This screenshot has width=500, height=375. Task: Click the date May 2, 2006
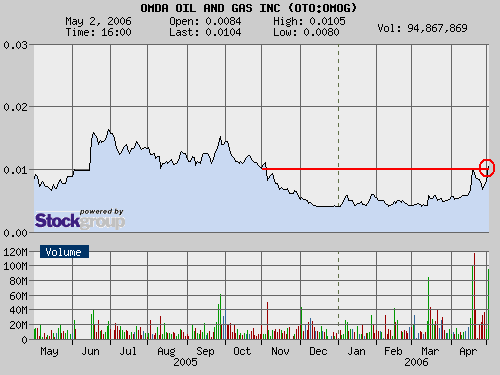tap(98, 21)
